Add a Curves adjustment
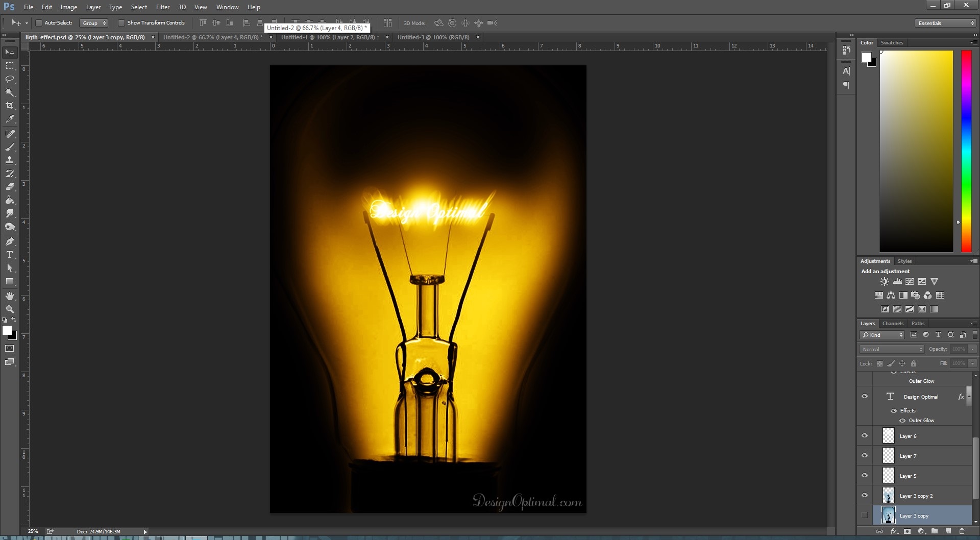Screen dimensions: 980x540 click(910, 282)
